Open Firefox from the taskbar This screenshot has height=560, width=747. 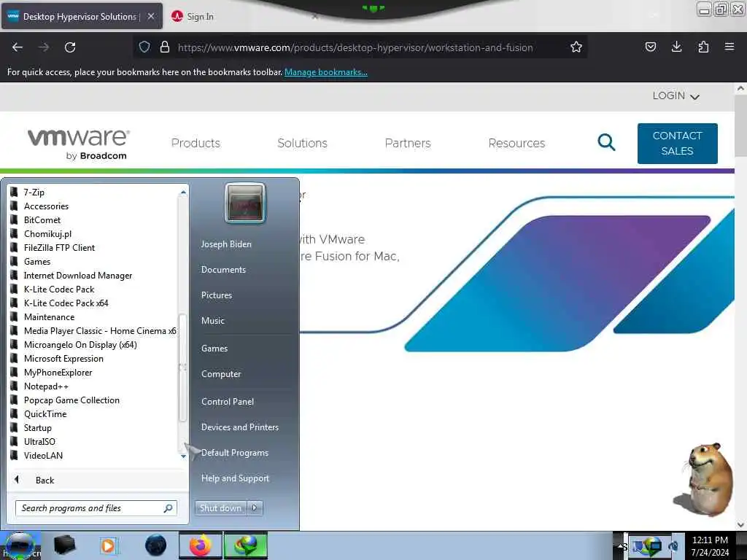click(x=200, y=545)
